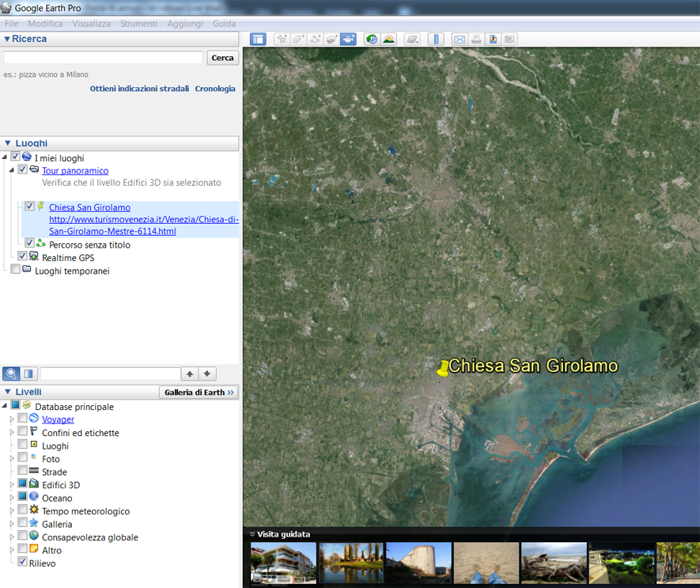Select the ruler measurement tool

click(435, 39)
